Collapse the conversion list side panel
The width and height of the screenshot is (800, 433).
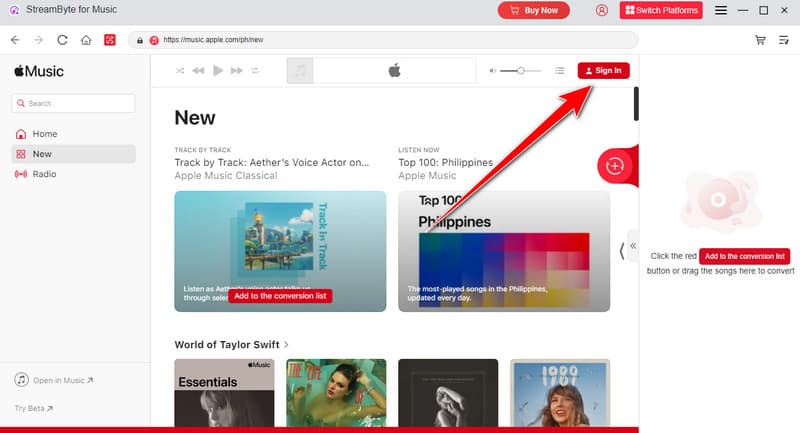click(632, 245)
